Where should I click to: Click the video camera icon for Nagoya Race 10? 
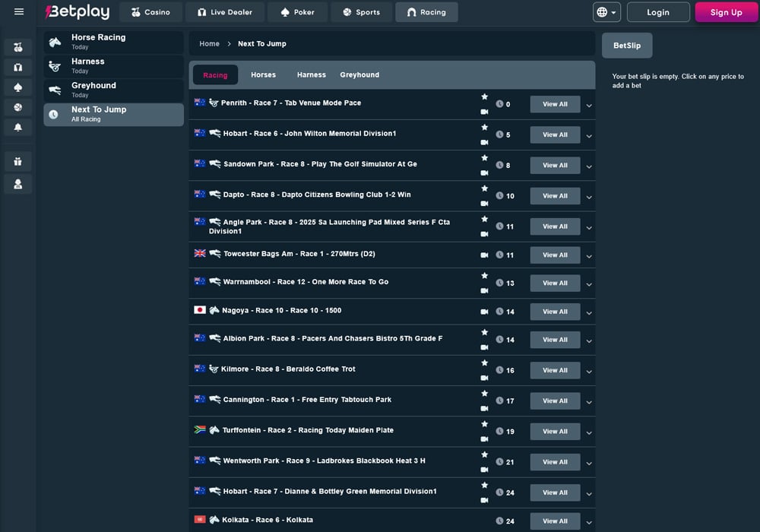[x=484, y=312]
